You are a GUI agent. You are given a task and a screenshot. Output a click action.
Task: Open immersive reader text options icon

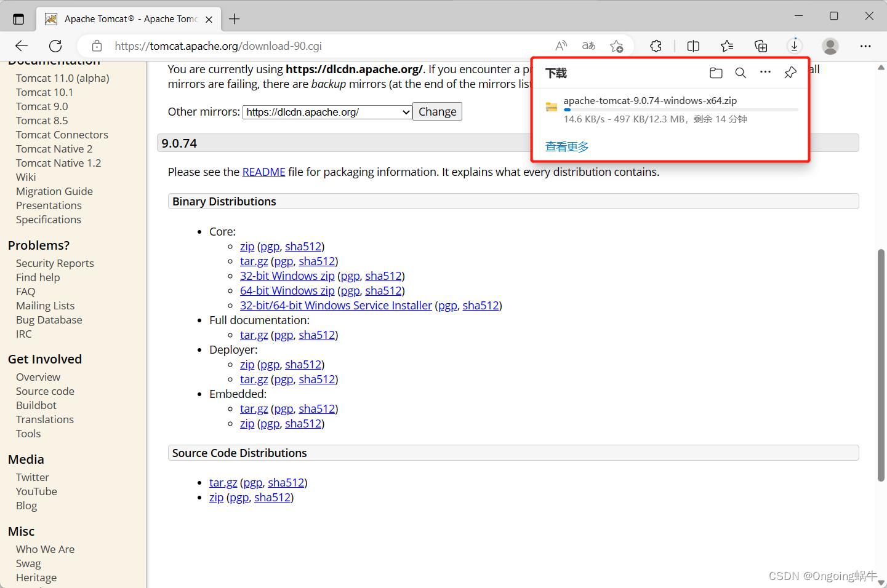588,46
